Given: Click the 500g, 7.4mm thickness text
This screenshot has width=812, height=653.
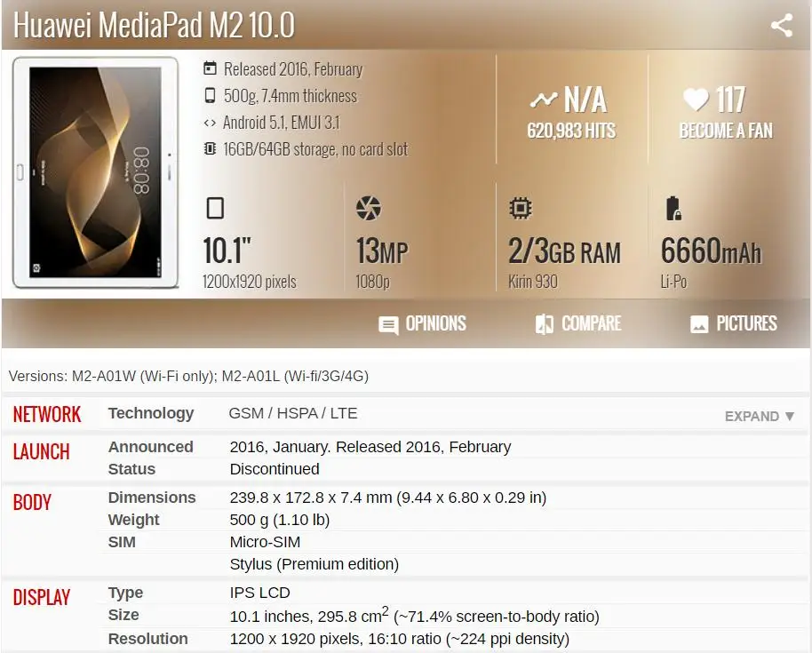Looking at the screenshot, I should [x=290, y=96].
